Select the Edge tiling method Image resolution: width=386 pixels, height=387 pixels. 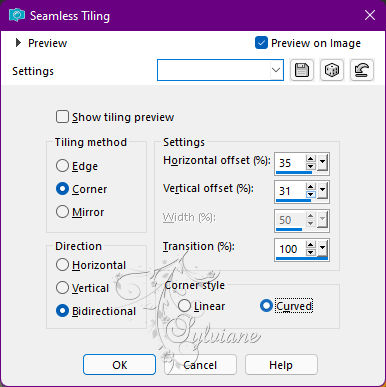tap(62, 166)
